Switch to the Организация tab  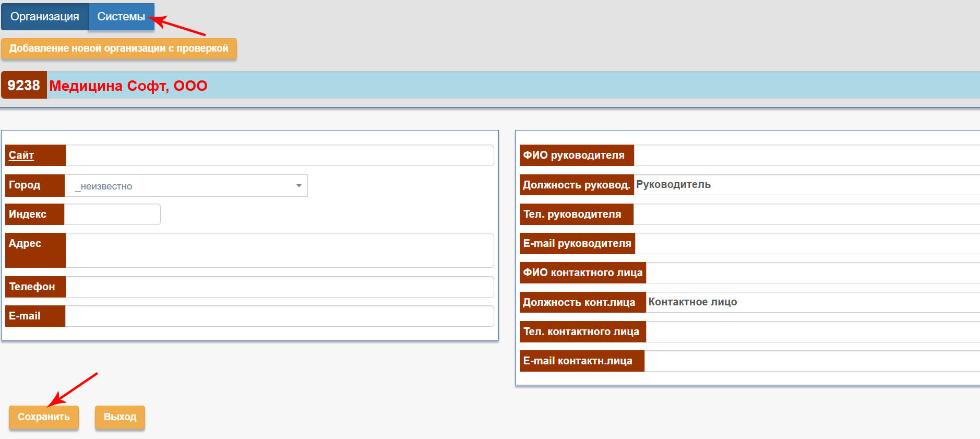(x=45, y=17)
